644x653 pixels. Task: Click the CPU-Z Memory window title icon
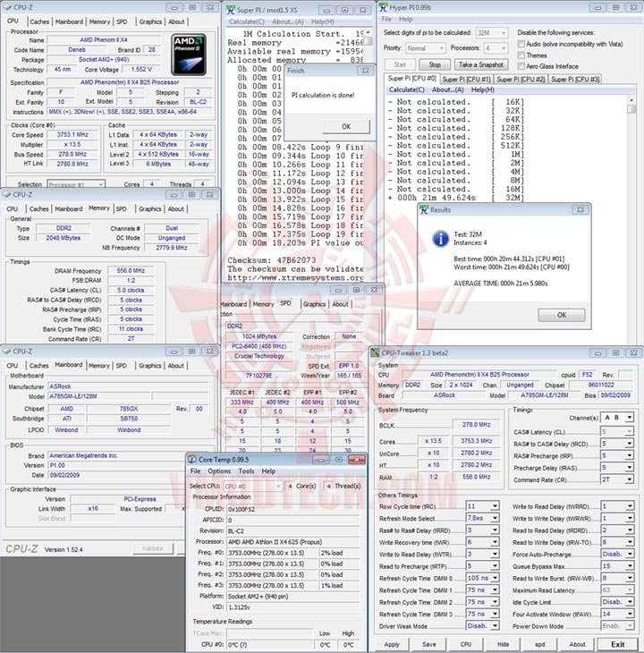tap(6, 194)
